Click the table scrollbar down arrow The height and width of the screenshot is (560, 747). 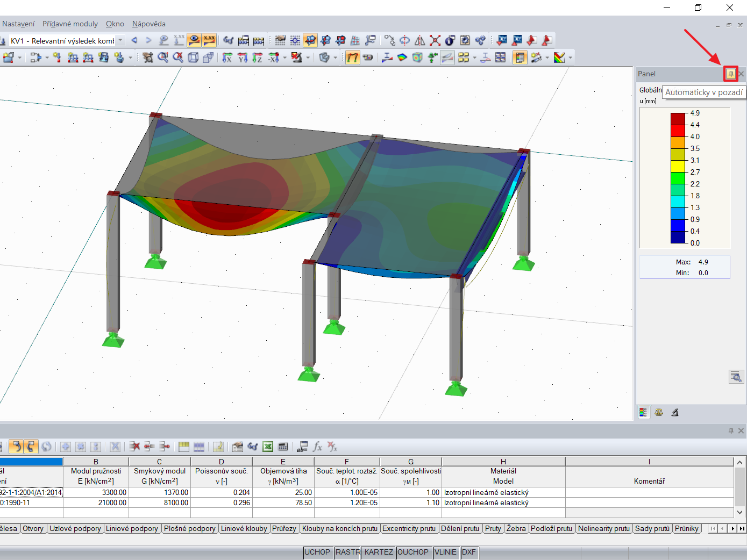pos(740,512)
